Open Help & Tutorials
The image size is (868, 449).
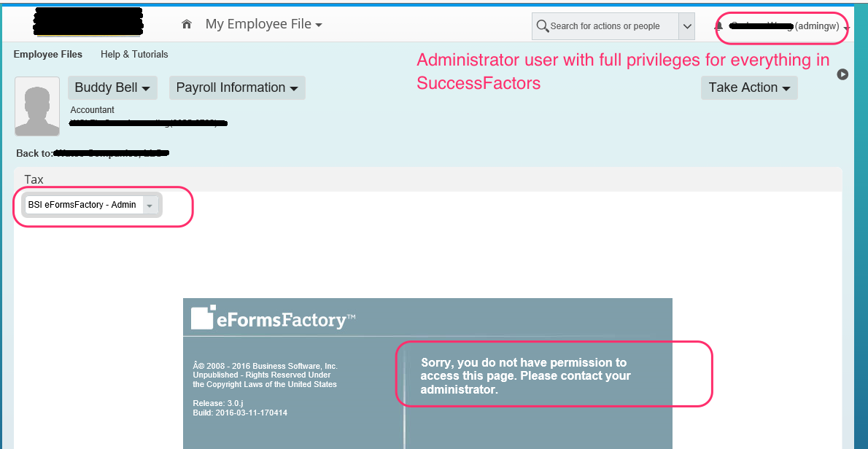pos(134,54)
